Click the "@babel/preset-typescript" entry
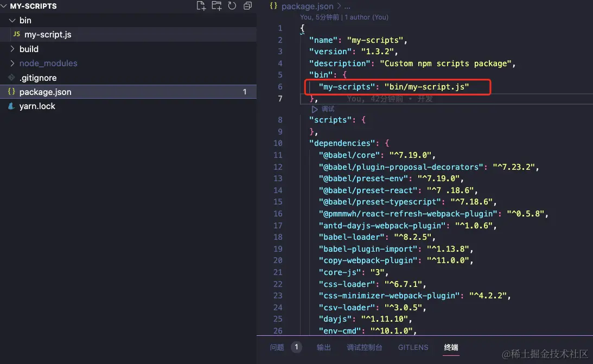The width and height of the screenshot is (593, 364). pyautogui.click(x=380, y=202)
